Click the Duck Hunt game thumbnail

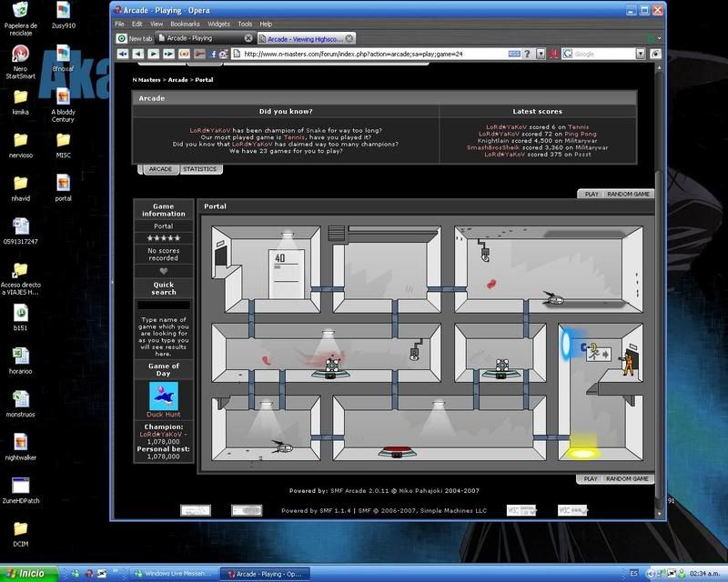pyautogui.click(x=164, y=396)
